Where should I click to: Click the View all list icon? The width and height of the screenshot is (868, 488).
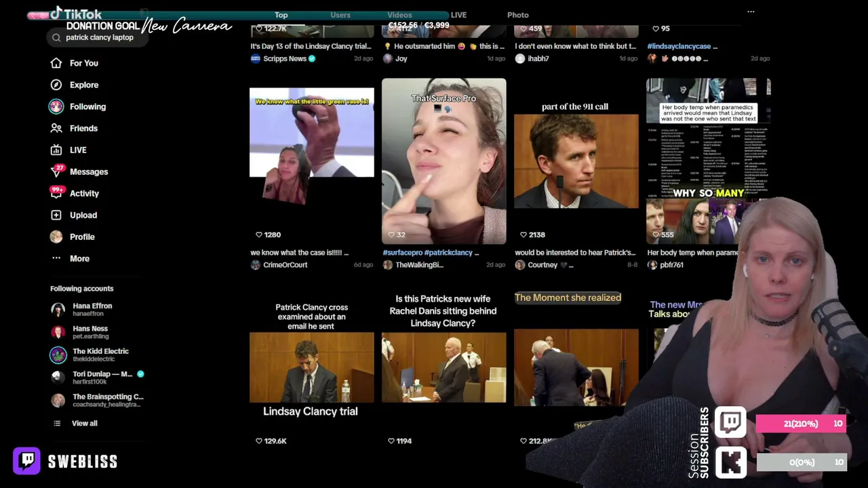point(57,424)
